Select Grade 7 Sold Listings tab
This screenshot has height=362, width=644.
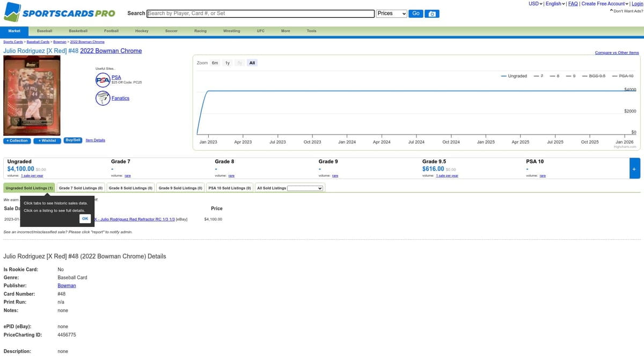pos(82,188)
